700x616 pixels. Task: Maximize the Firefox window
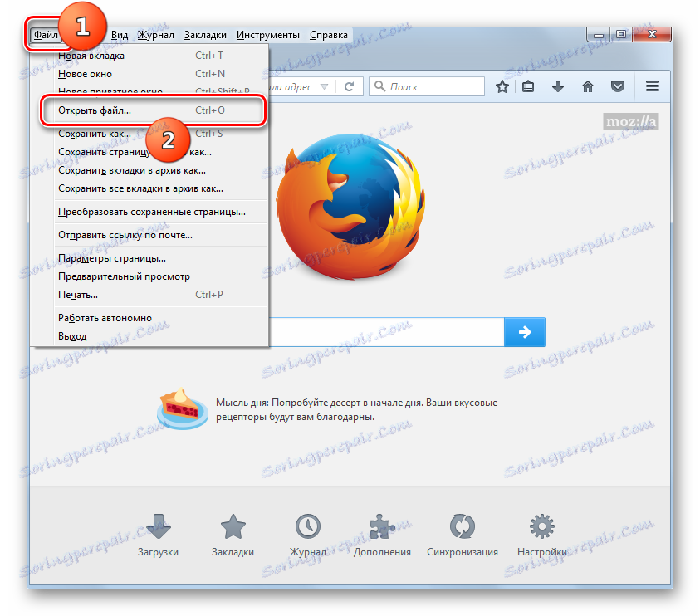(x=621, y=35)
